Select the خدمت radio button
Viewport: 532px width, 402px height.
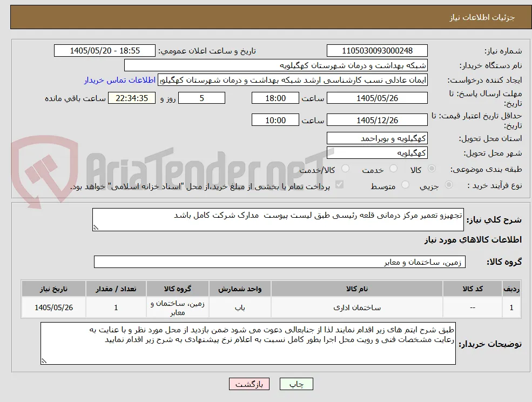tap(393, 169)
